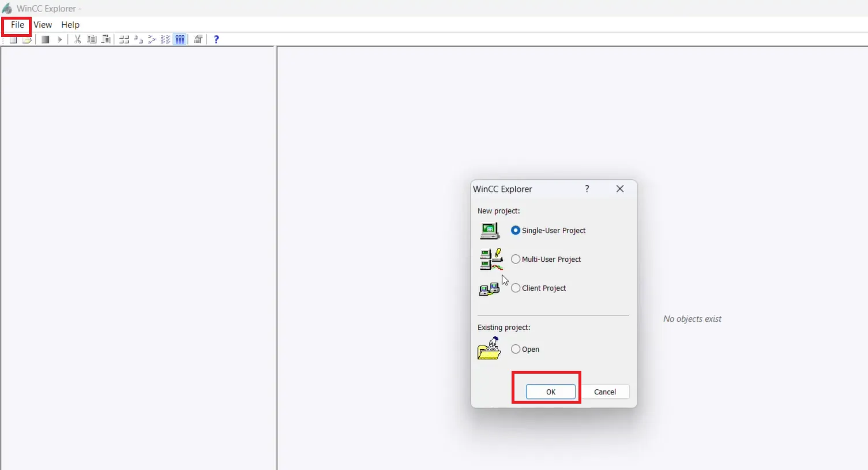Click the Paste toolbar icon
Viewport: 868px width, 470px height.
[x=106, y=39]
